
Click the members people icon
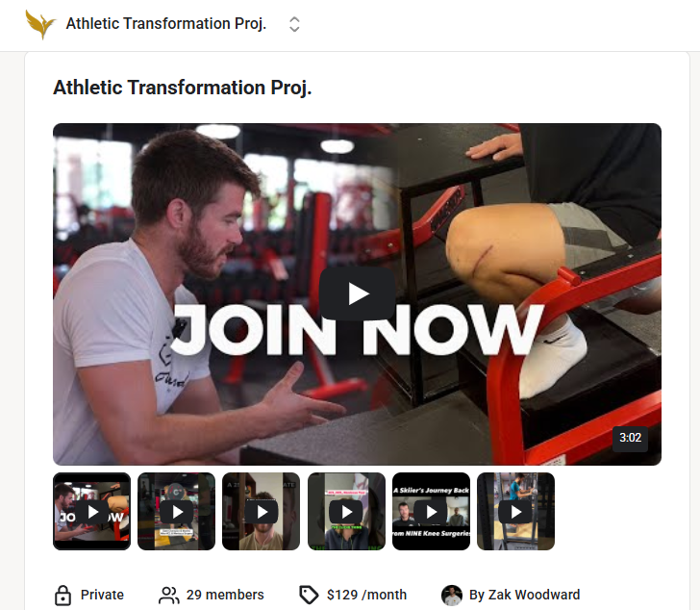click(169, 595)
